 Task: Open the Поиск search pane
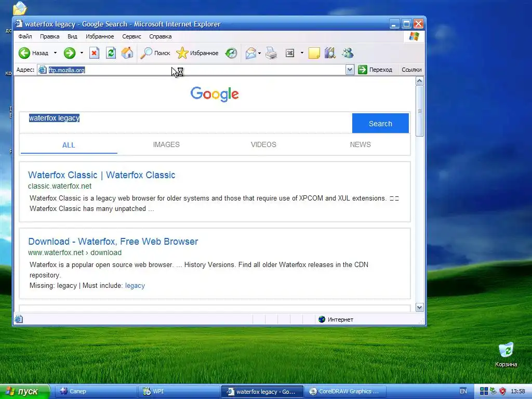155,53
